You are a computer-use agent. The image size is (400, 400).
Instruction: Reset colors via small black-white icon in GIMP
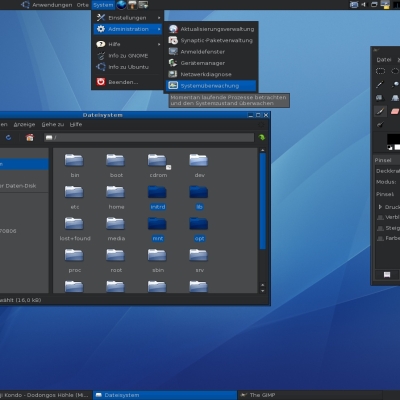389,148
